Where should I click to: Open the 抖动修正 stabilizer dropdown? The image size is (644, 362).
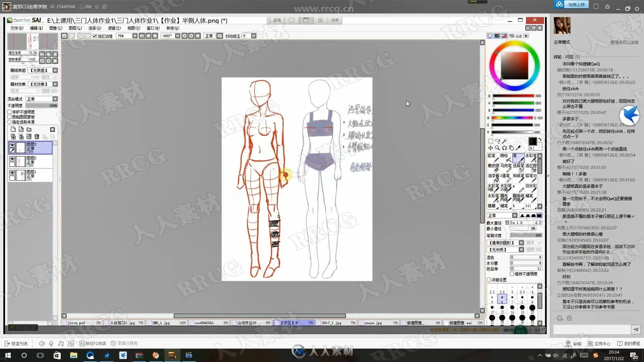click(x=254, y=36)
